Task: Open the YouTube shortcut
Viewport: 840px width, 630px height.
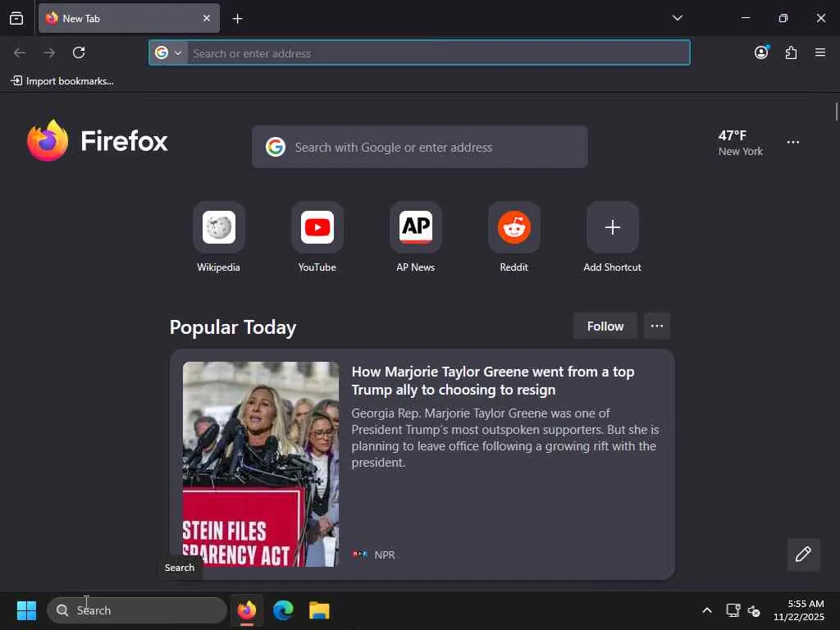Action: coord(317,237)
